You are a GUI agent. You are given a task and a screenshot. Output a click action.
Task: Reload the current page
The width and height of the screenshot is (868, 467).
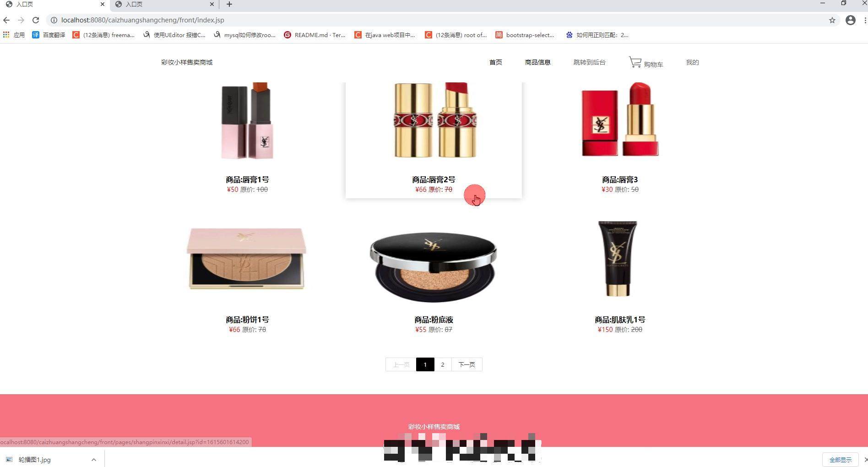36,20
